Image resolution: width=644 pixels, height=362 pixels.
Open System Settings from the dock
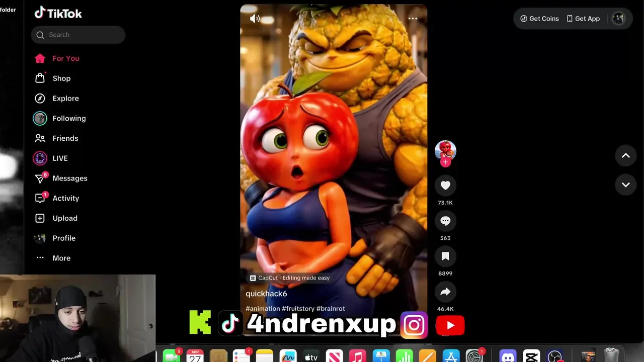(x=474, y=356)
